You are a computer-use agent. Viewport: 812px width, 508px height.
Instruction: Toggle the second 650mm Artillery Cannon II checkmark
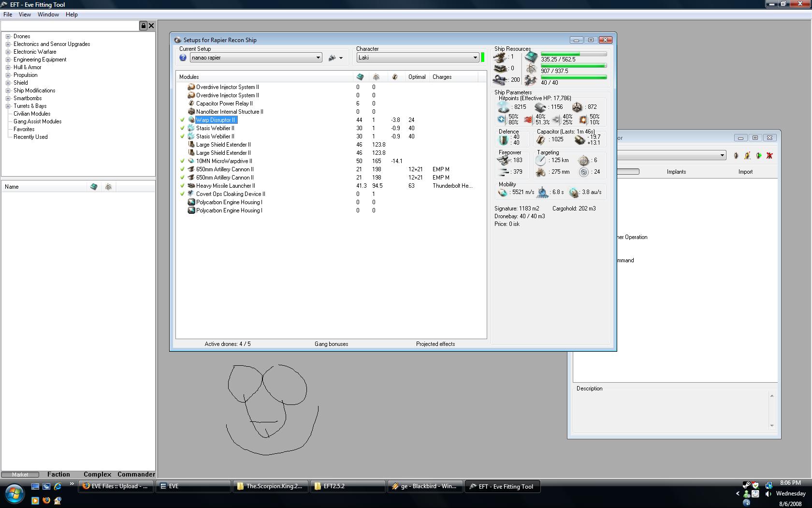point(182,178)
